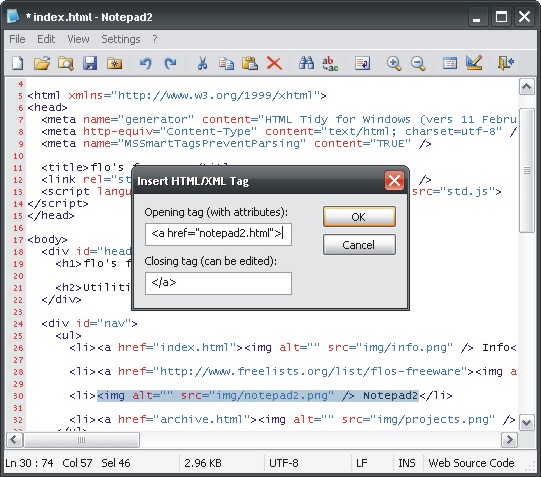Viewport: 541px width, 477px height.
Task: Click the Closing tag (can be edited) label
Action: pos(210,261)
